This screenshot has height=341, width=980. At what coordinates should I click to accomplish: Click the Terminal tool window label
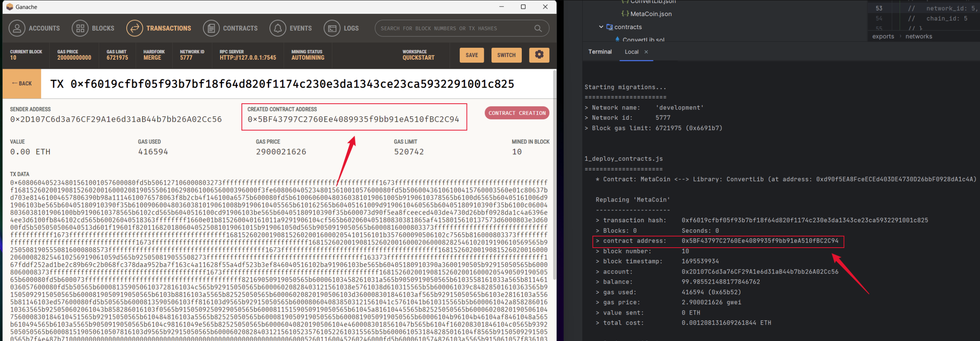point(600,52)
